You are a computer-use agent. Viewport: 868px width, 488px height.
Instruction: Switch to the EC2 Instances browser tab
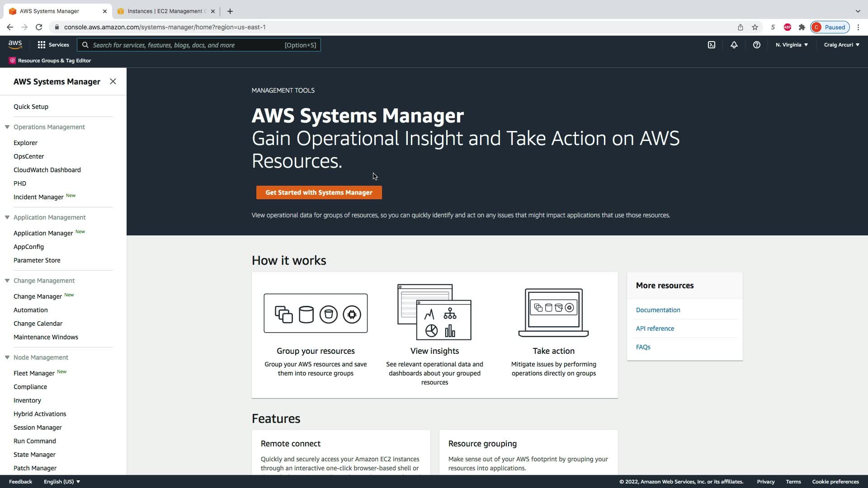click(165, 11)
